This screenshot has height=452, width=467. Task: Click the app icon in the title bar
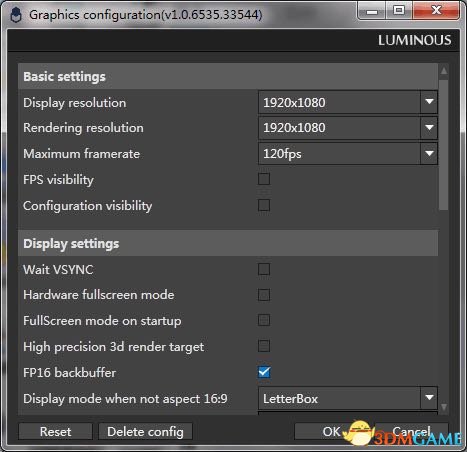pos(16,15)
